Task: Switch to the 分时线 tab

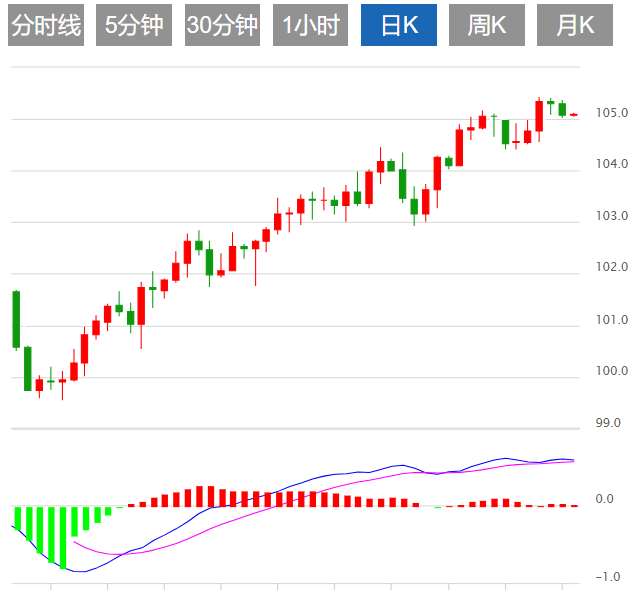Action: pyautogui.click(x=45, y=26)
